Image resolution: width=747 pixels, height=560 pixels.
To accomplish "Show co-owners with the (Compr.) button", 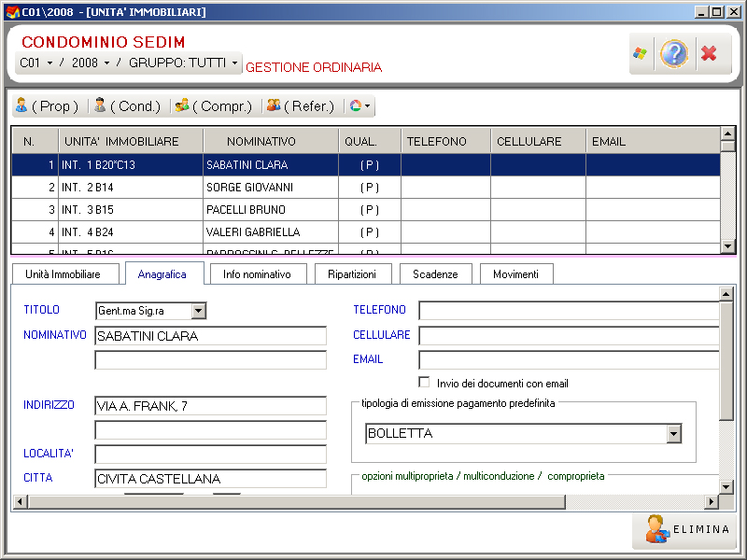I will [213, 106].
